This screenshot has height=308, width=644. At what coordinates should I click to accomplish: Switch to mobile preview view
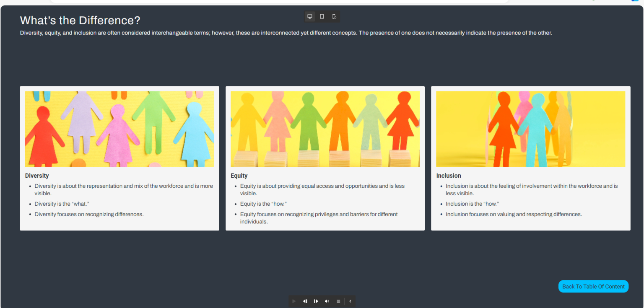pyautogui.click(x=334, y=16)
